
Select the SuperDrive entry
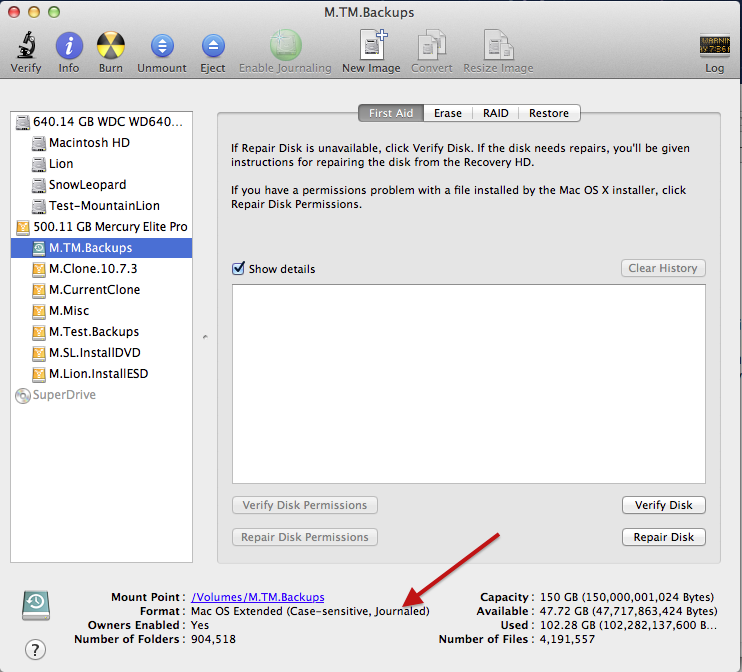(101, 395)
